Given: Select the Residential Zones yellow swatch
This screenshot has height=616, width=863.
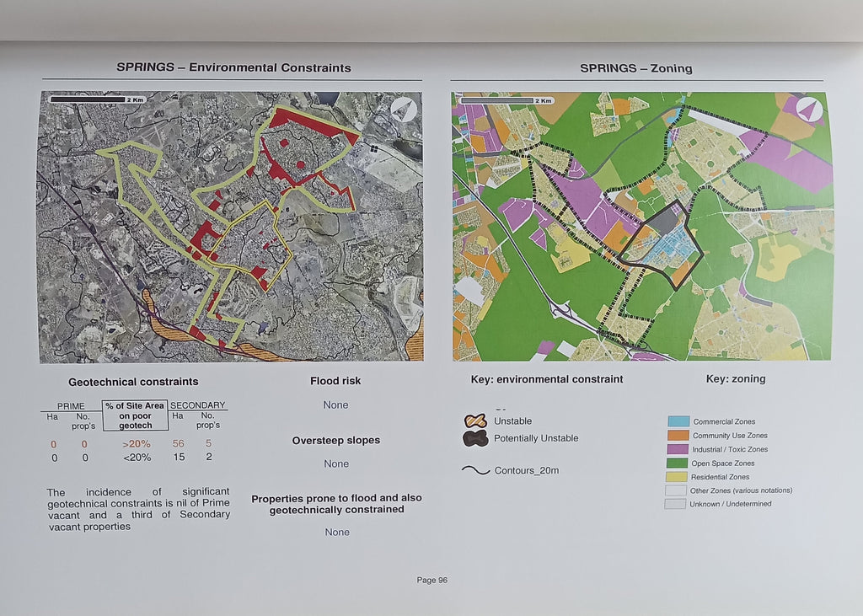Looking at the screenshot, I should pos(678,477).
